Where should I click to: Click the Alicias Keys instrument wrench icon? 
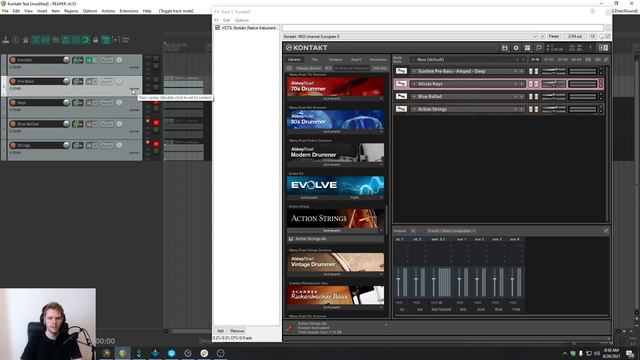401,84
